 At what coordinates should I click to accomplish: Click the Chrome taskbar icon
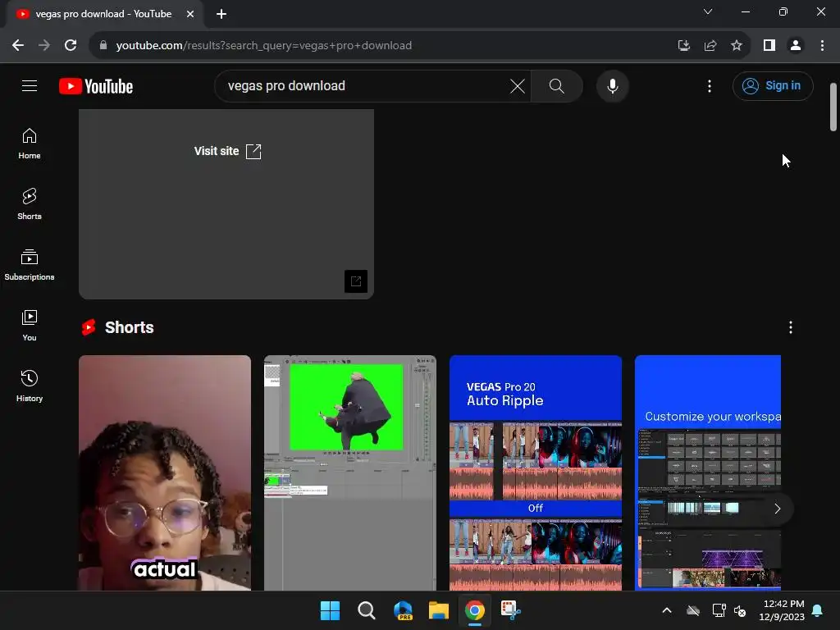pos(475,610)
